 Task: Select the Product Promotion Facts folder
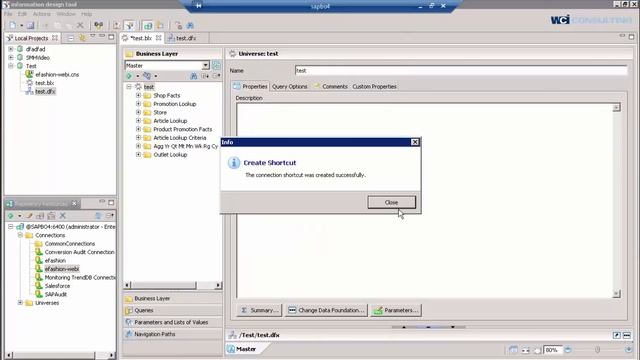click(182, 129)
